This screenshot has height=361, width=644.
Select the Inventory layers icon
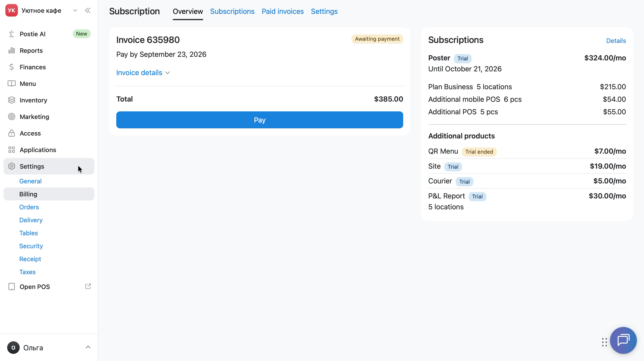(11, 100)
